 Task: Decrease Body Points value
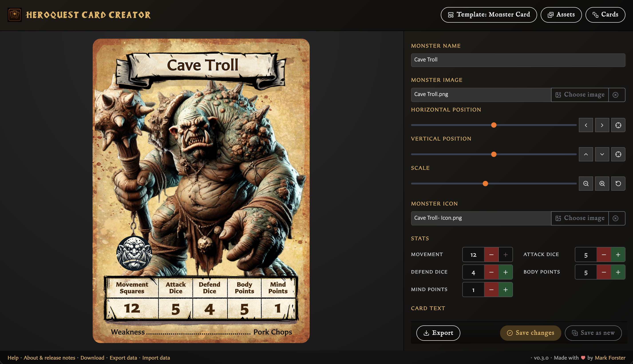pyautogui.click(x=603, y=272)
